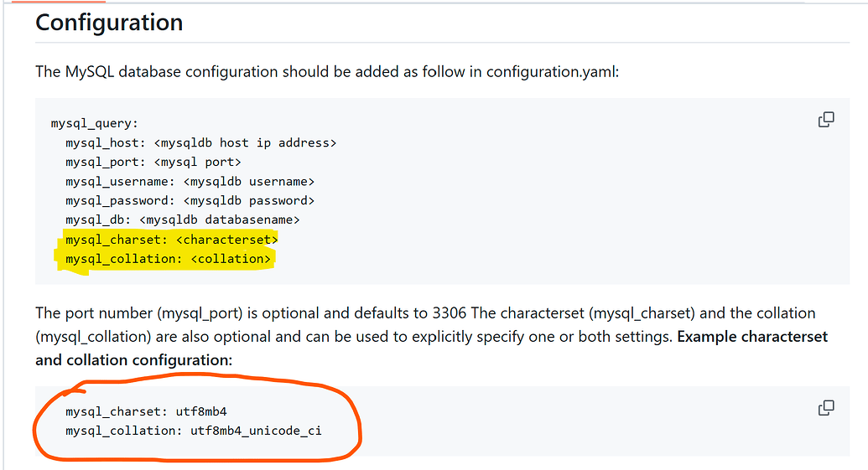Click the mysql_password code line

click(x=190, y=201)
